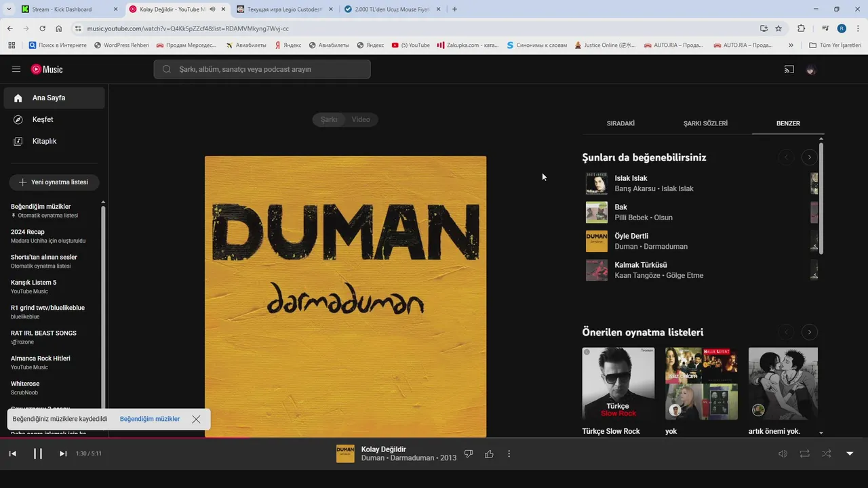Click the Darmaduman album cover art
The width and height of the screenshot is (868, 488).
click(x=345, y=297)
